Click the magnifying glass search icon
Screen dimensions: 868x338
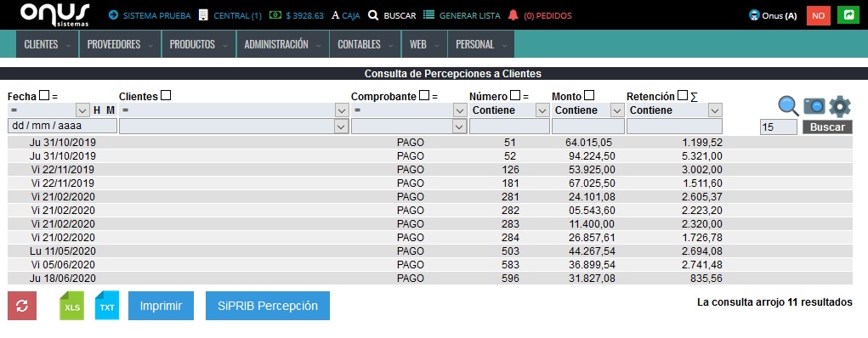click(x=788, y=105)
